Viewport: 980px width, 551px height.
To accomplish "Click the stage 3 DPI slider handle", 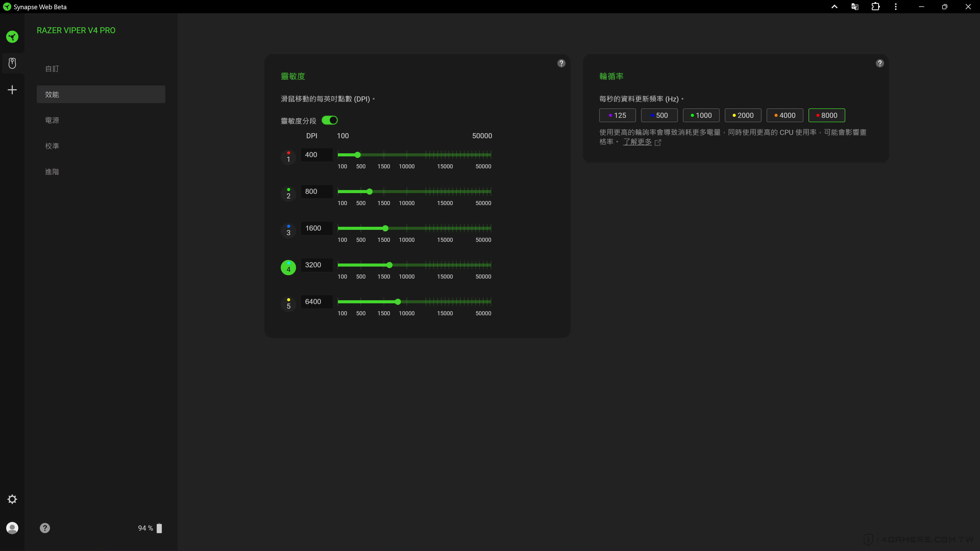I will [x=385, y=228].
